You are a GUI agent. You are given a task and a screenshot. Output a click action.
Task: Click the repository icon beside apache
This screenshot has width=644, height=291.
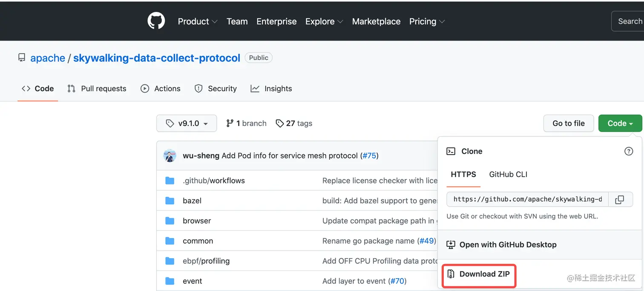[x=22, y=58]
